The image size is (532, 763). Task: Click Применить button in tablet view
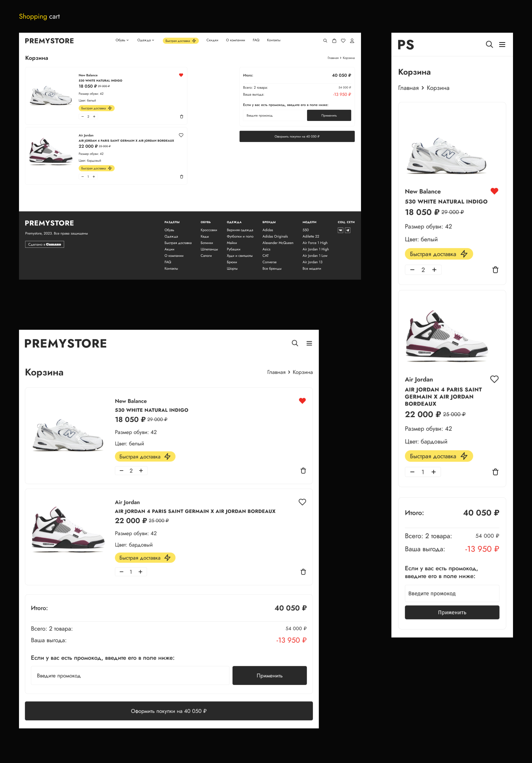[269, 676]
